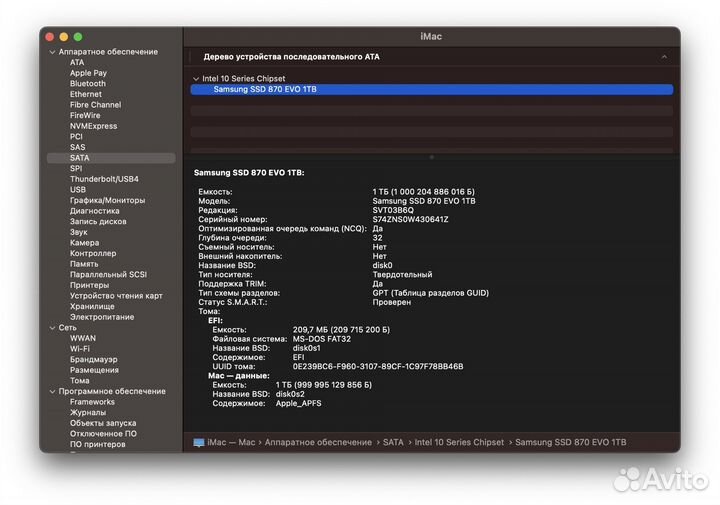Click the UUID тома value
Viewport: 720px width, 505px height.
378,367
